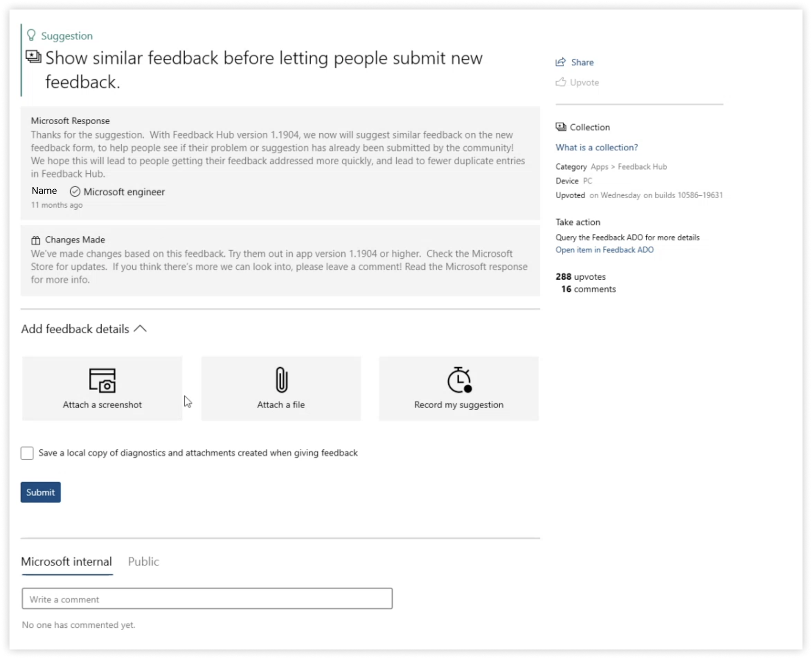Image resolution: width=812 pixels, height=659 pixels.
Task: Collapse the Add feedback details section
Action: [140, 328]
